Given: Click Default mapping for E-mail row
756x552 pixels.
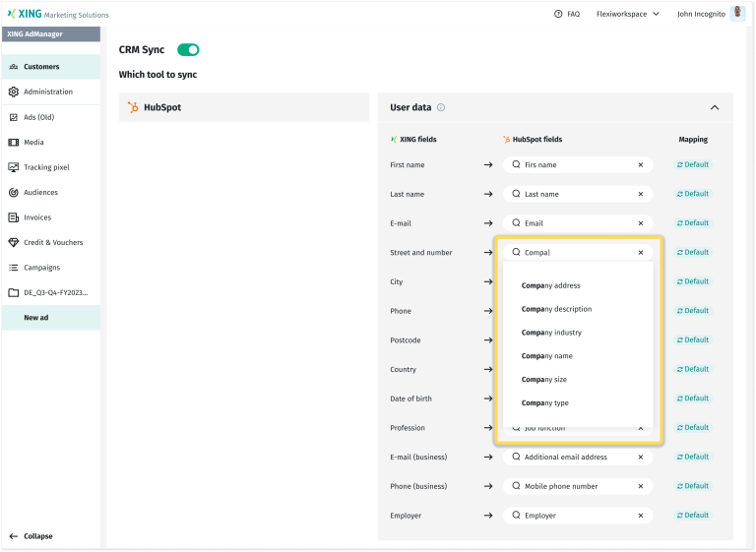Looking at the screenshot, I should point(692,223).
